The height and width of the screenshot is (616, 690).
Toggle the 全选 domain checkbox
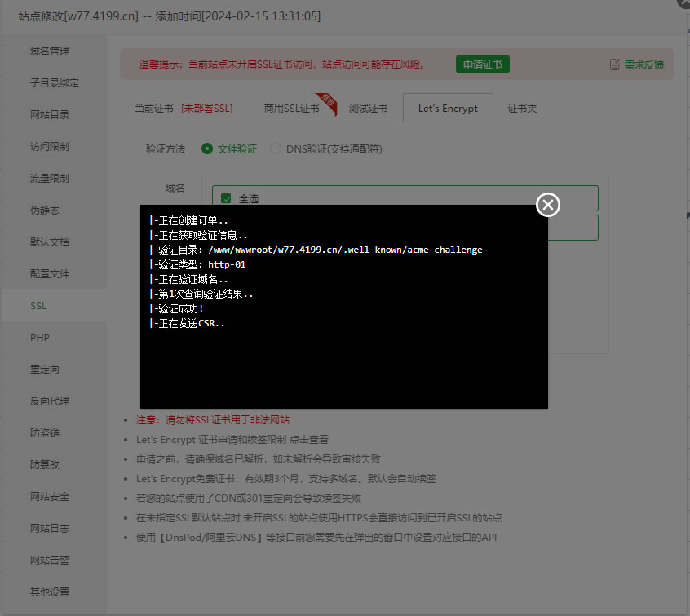[x=226, y=198]
